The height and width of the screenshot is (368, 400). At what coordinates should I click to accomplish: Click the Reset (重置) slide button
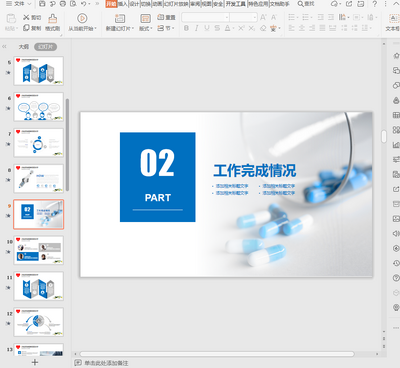166,17
